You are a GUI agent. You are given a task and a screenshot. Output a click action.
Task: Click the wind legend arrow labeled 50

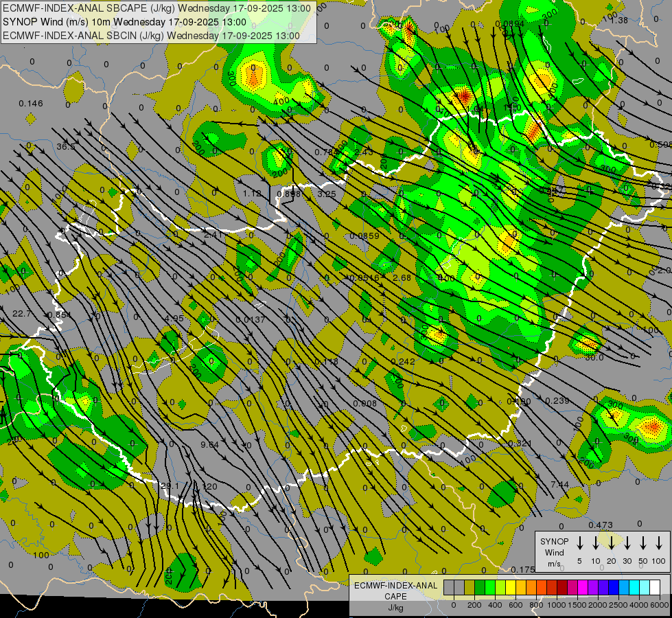(643, 543)
